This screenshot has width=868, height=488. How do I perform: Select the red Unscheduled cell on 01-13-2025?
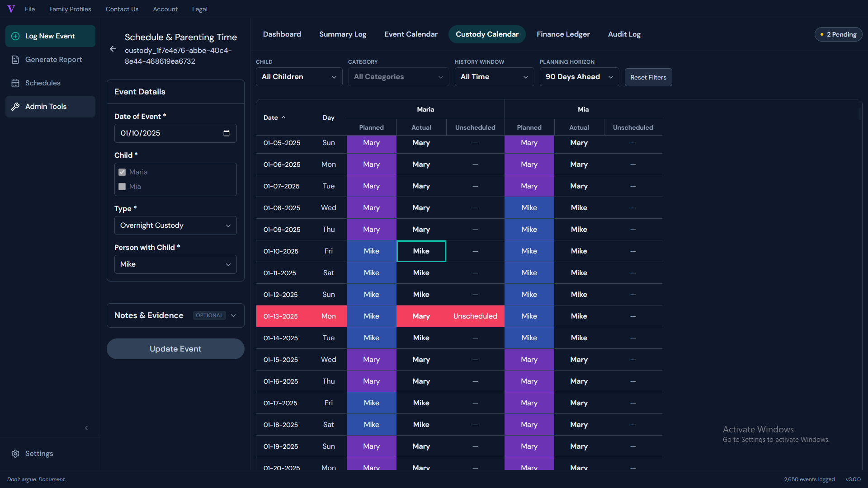(x=475, y=316)
